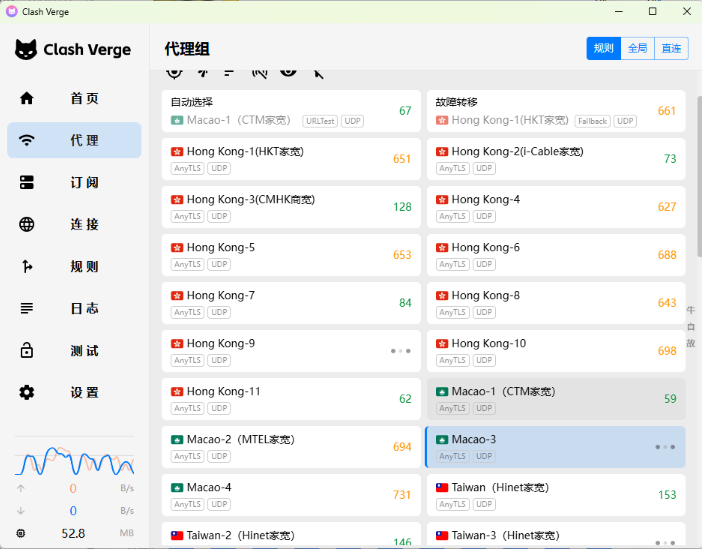This screenshot has height=549, width=702.
Task: Collapse the 故障转移 proxy group header
Action: [555, 111]
